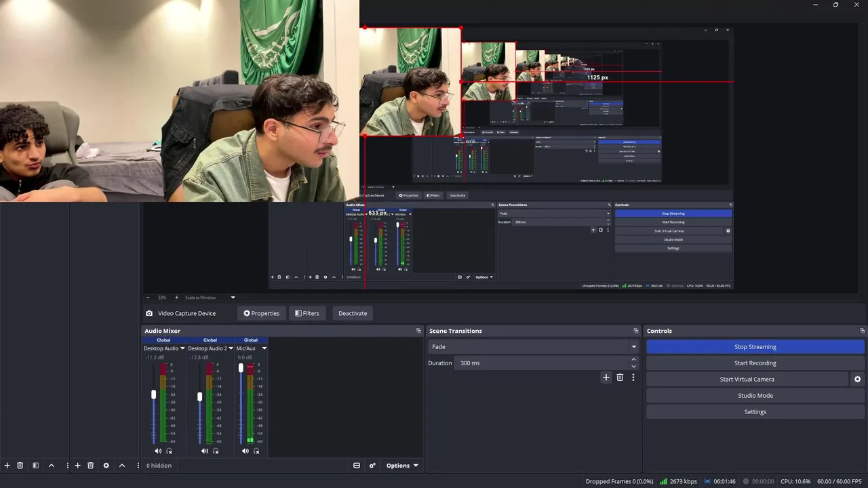Undock the Scene Transitions panel

[x=635, y=331]
